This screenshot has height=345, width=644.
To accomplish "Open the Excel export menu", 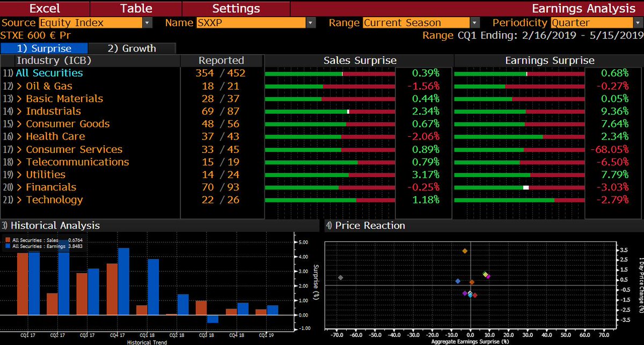I will [45, 9].
